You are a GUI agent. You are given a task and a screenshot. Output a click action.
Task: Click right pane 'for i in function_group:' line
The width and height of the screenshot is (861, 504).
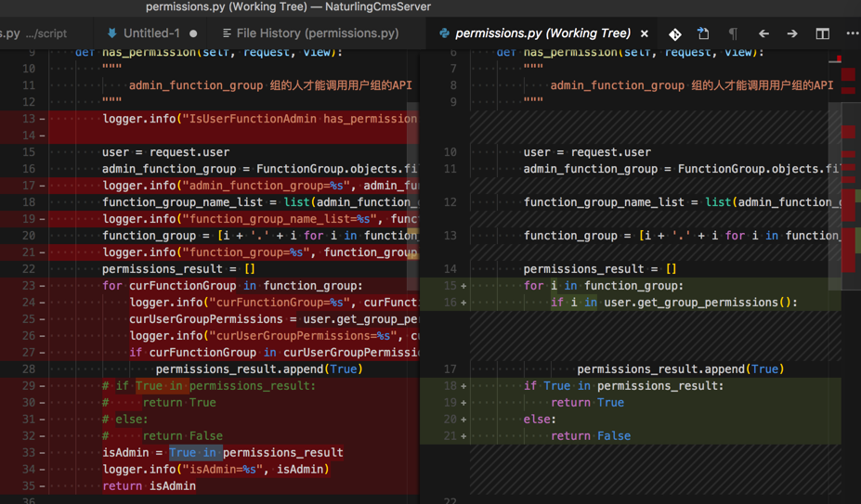click(604, 286)
